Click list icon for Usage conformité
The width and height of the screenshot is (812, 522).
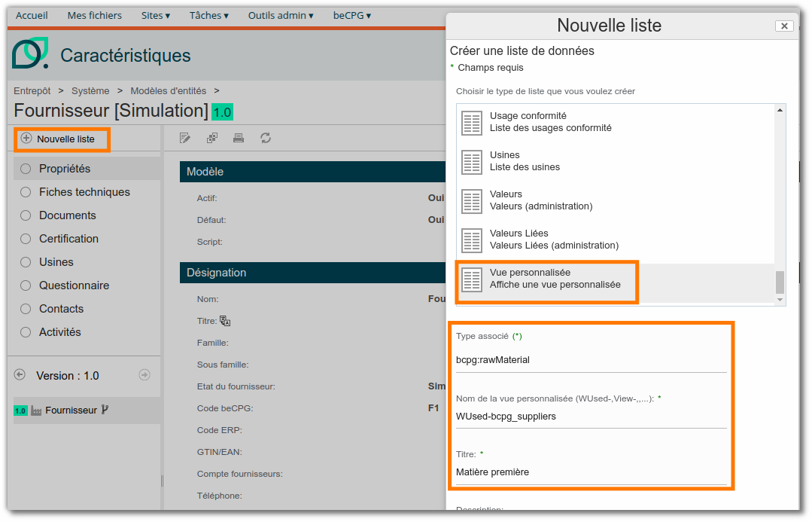(472, 123)
